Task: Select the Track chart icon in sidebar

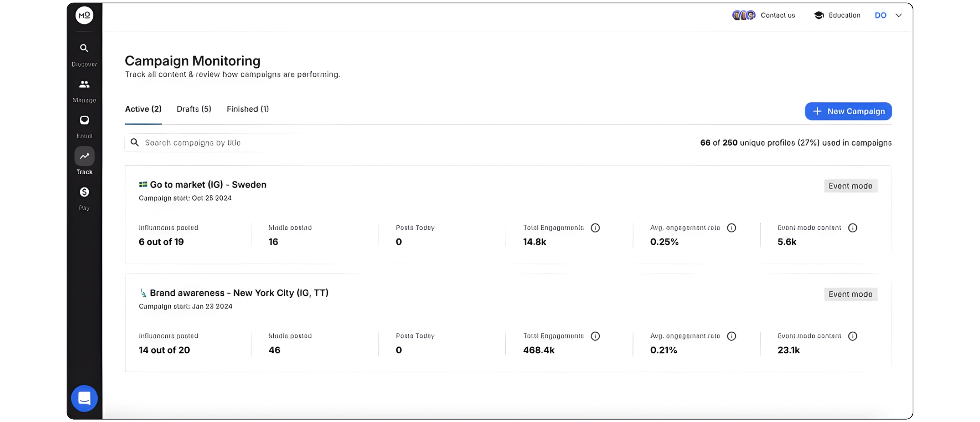Action: (84, 156)
